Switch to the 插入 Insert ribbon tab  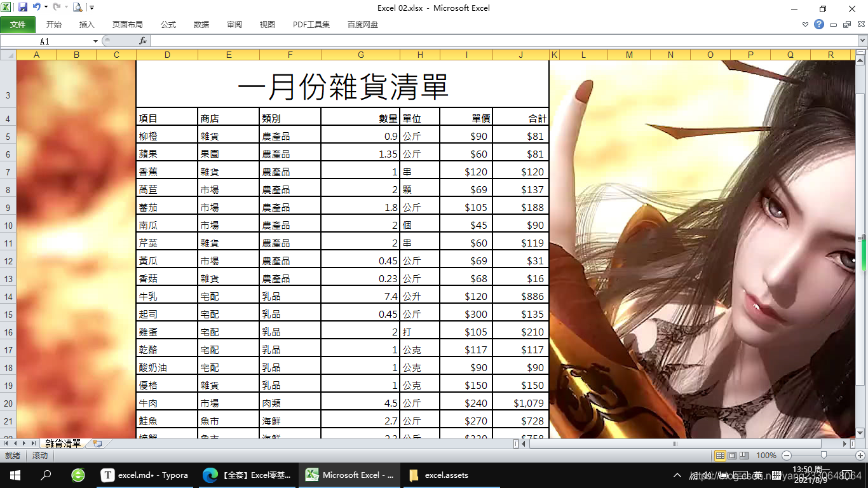[x=87, y=25]
